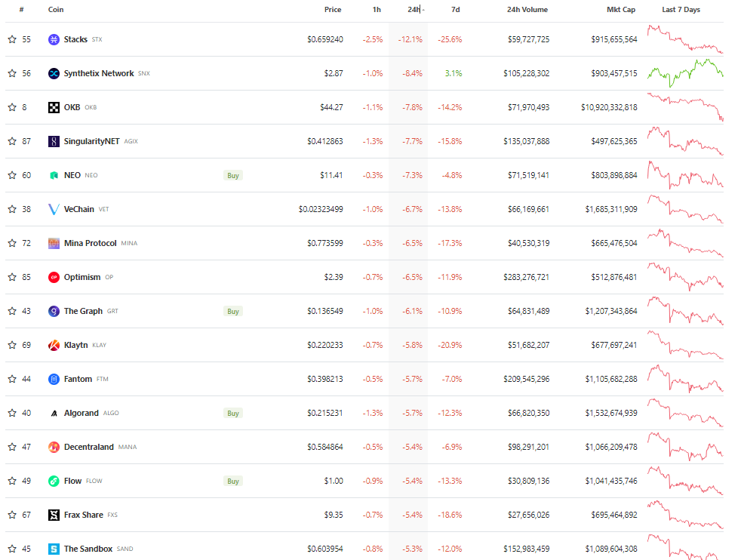Click Optimism 24h volume $283,276,721
Viewport: 741px width, 560px height.
(527, 278)
